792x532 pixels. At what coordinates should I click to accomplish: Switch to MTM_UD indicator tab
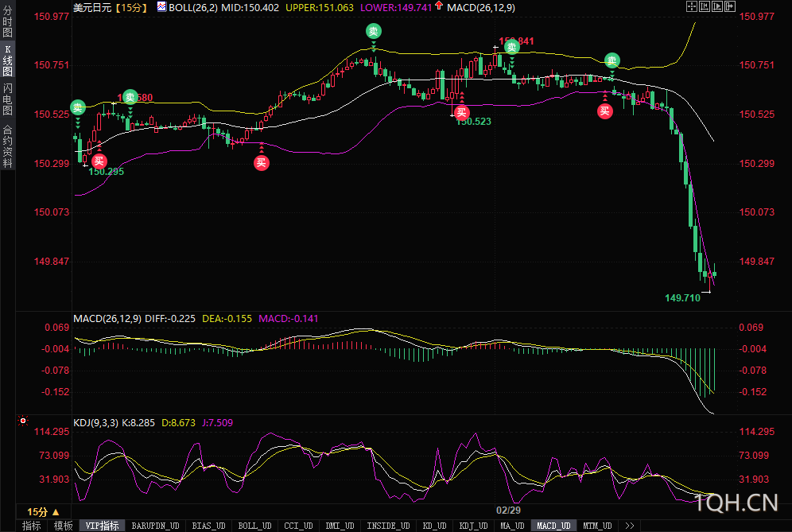click(597, 526)
